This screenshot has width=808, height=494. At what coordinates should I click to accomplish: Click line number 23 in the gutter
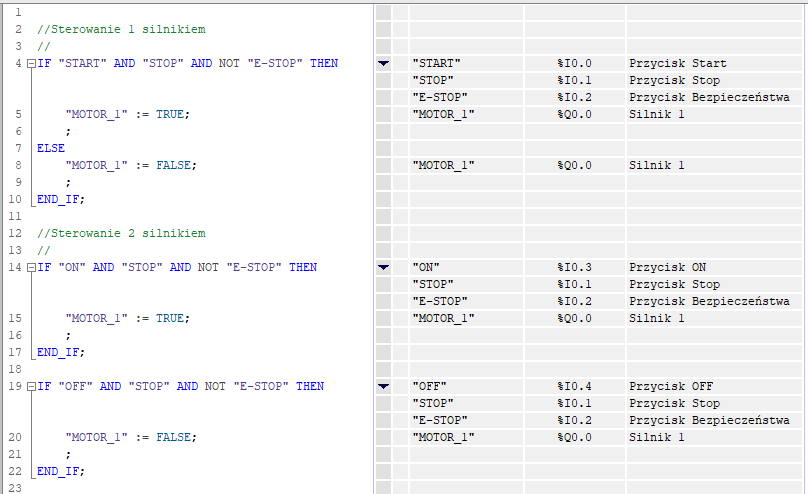coord(14,489)
